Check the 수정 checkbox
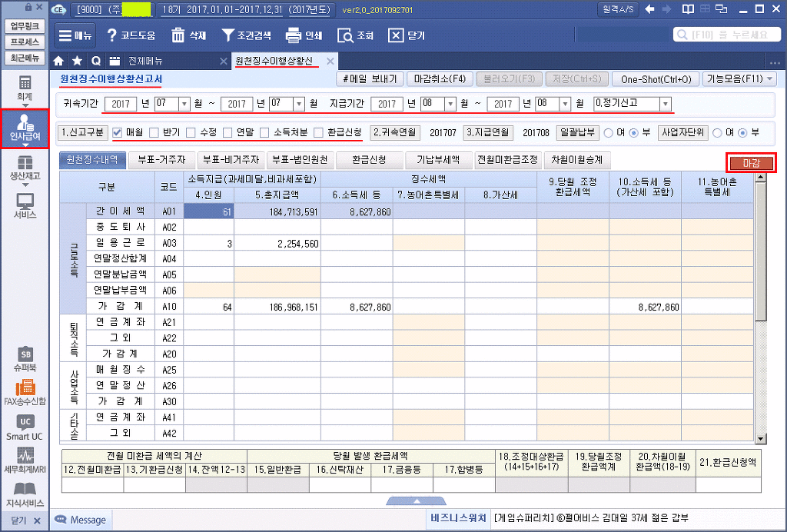This screenshot has height=532, width=787. (x=191, y=132)
